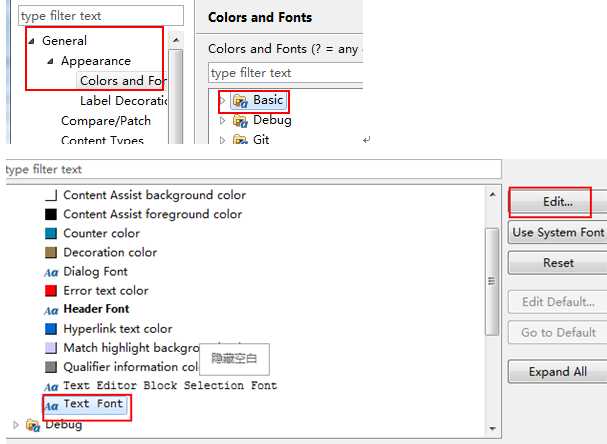607x444 pixels.
Task: Click the Text Font Aa icon
Action: click(50, 405)
